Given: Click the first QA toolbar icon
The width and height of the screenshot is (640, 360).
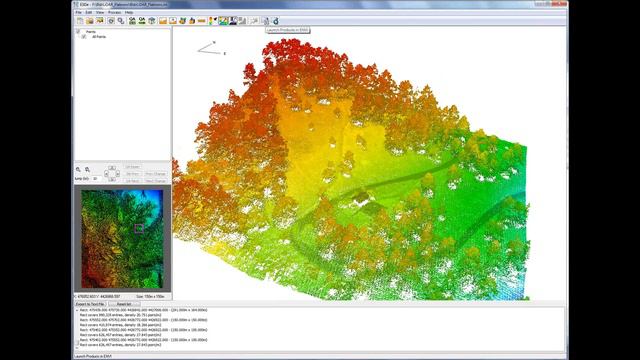Looking at the screenshot, I should click(x=132, y=21).
